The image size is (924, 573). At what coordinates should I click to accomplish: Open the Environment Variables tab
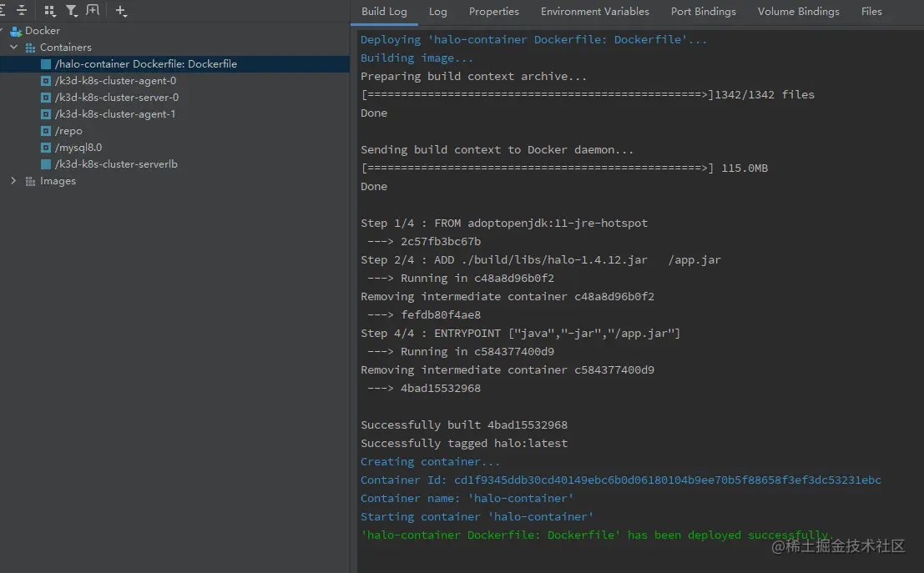point(594,12)
